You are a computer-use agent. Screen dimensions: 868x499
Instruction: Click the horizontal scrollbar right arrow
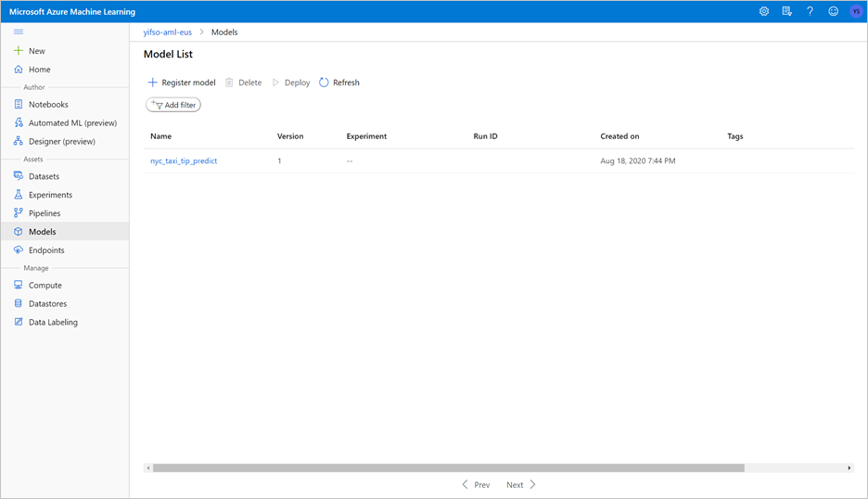pos(849,468)
